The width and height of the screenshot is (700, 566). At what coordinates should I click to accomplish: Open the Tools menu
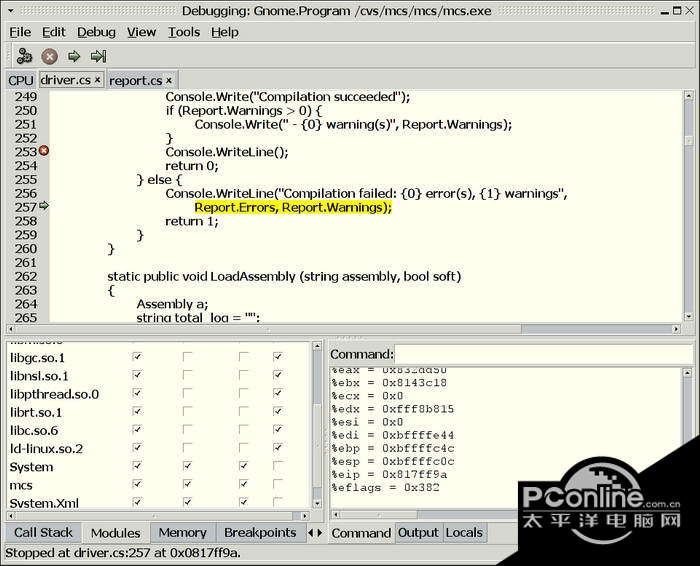click(183, 32)
